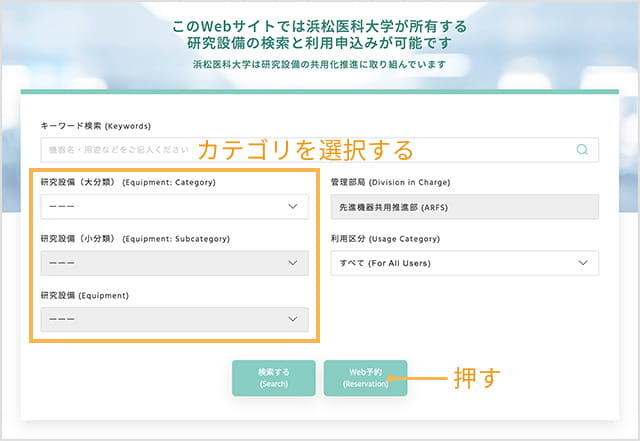The height and width of the screenshot is (441, 640).
Task: Click the chevron arrow in Equipment Subcategory dropdown
Action: (292, 263)
